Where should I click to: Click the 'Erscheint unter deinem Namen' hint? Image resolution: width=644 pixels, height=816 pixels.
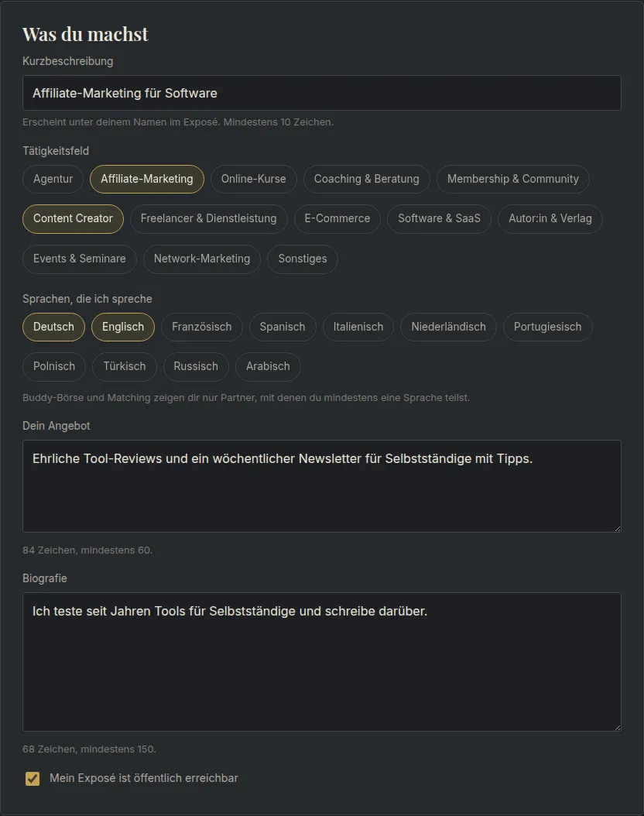tap(178, 122)
